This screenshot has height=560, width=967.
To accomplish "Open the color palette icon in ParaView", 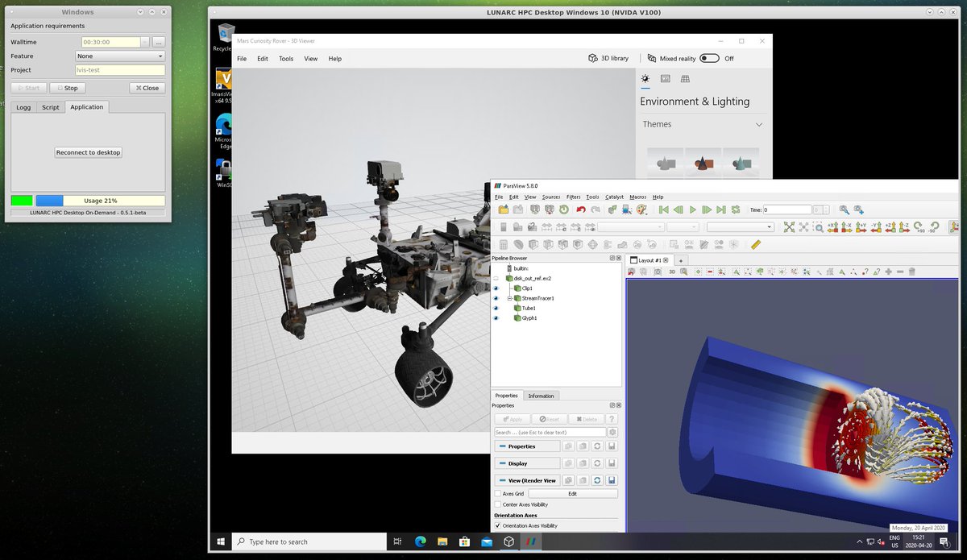I will (x=641, y=209).
